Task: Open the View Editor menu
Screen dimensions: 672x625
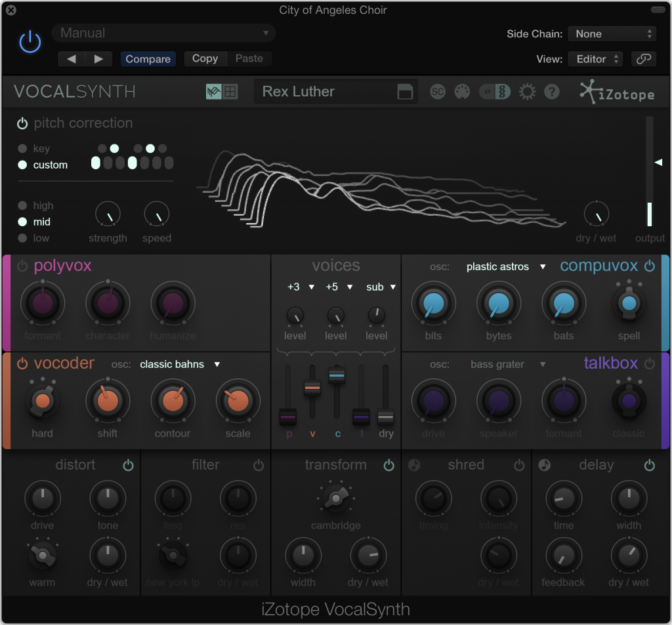Action: coord(595,59)
